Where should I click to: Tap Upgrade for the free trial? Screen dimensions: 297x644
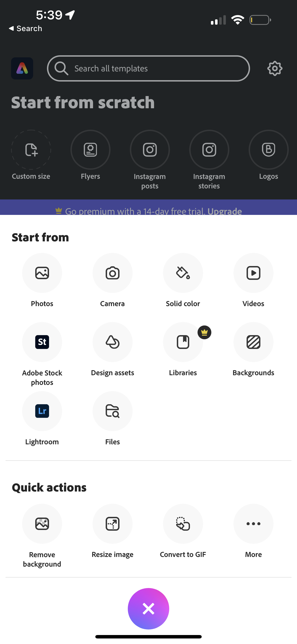point(224,211)
